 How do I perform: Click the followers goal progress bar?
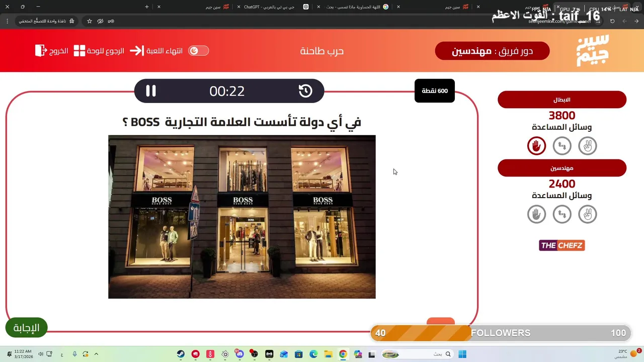click(501, 333)
